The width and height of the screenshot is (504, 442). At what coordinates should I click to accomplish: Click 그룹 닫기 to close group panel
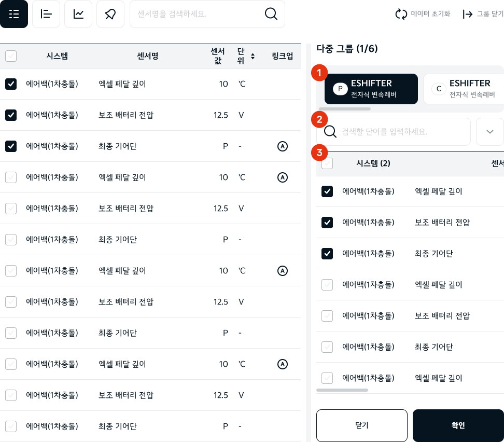483,14
